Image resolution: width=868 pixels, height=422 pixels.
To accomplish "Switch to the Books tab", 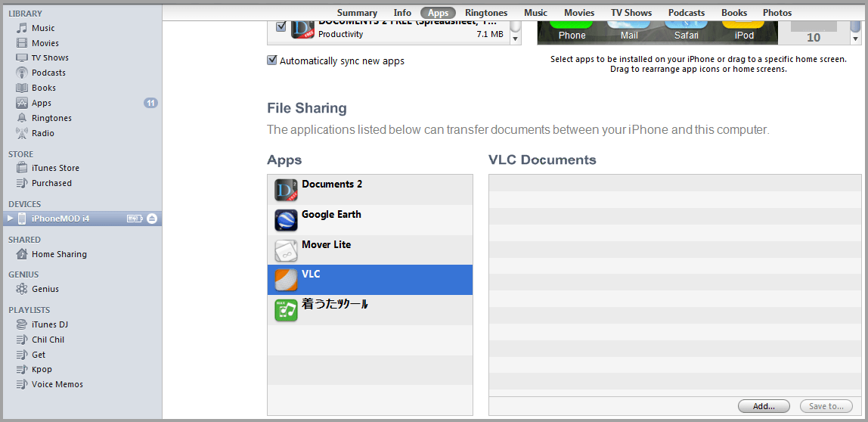I will 734,13.
